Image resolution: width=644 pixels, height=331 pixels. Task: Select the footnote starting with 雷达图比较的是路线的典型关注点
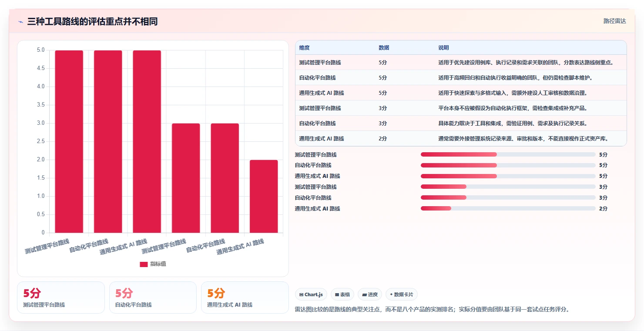[x=432, y=310]
